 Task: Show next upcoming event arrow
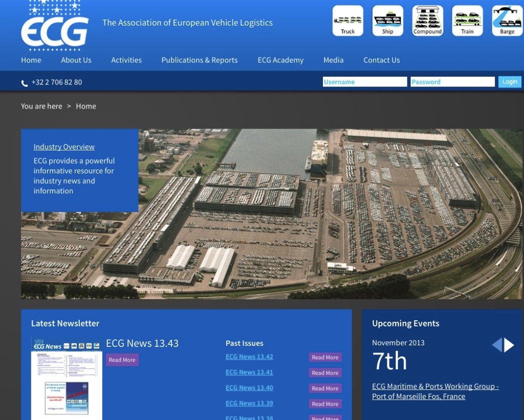pyautogui.click(x=509, y=345)
